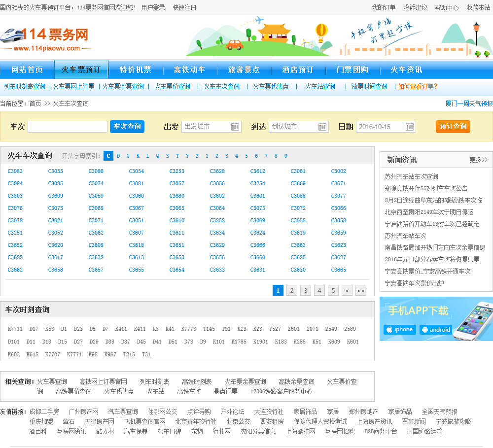Open the 酒店预订 nav tab

(x=298, y=69)
